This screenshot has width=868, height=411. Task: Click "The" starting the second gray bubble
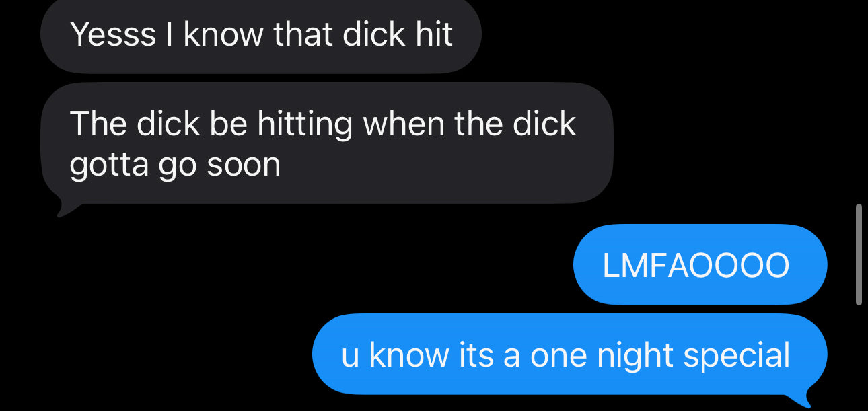(x=98, y=124)
